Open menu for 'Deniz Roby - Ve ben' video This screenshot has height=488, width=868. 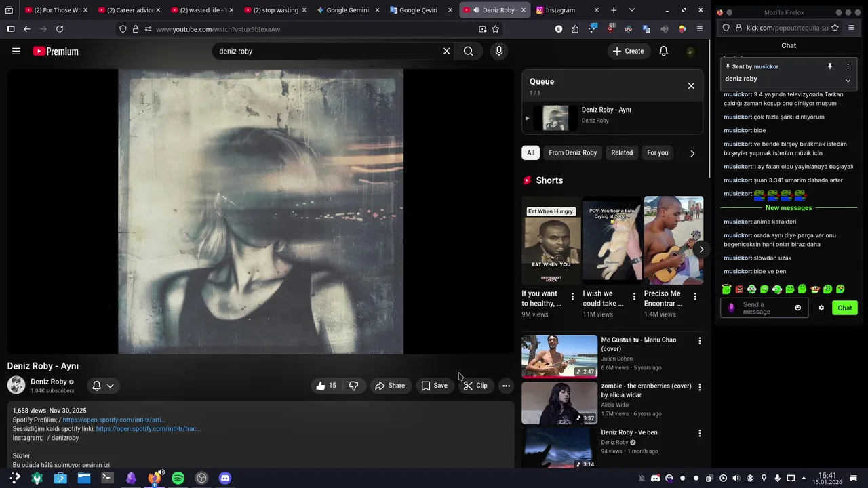(700, 433)
